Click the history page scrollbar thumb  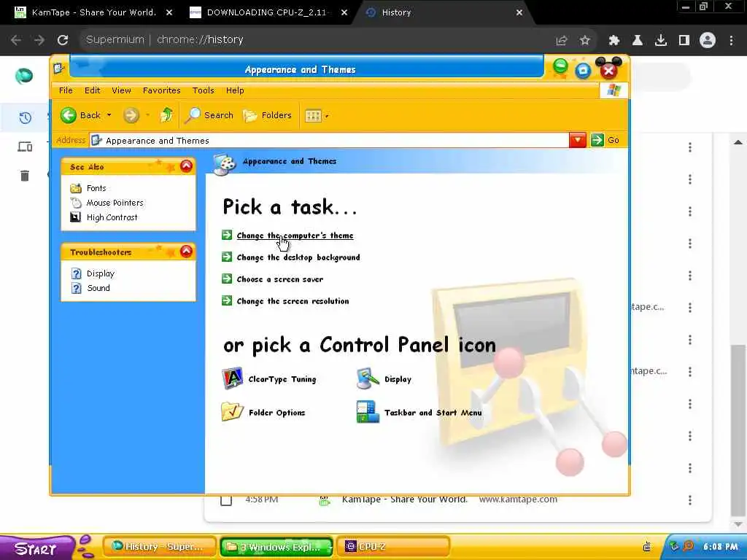point(738,430)
